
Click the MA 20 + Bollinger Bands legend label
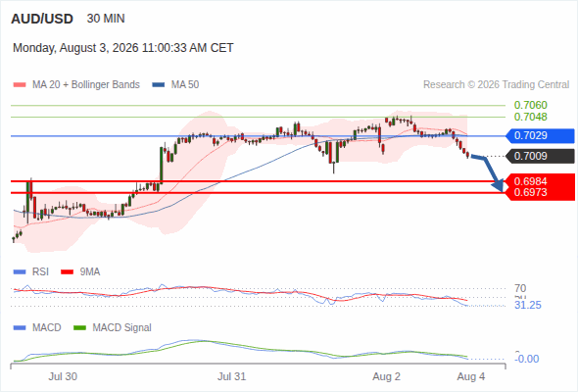click(x=86, y=85)
